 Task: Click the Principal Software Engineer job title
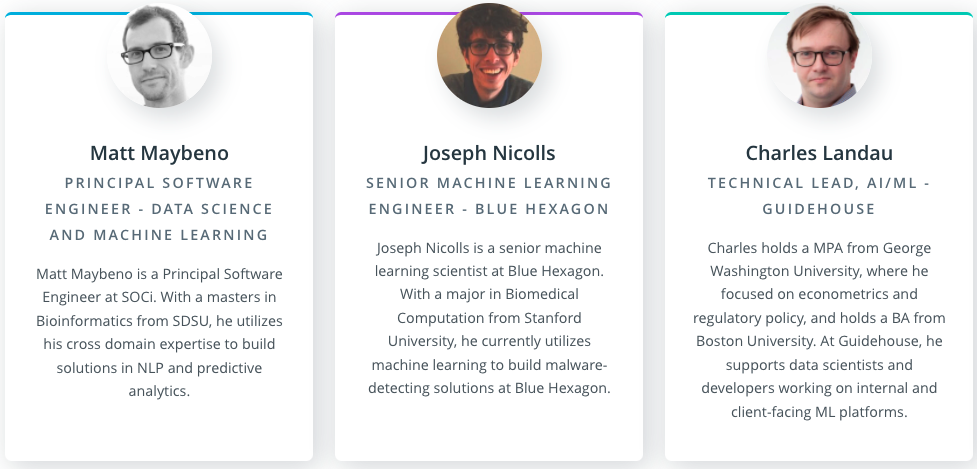click(159, 209)
